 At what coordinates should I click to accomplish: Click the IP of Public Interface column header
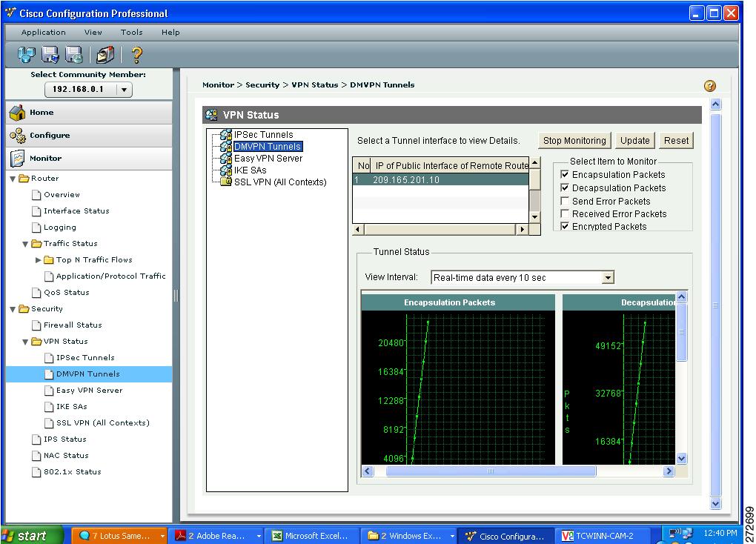(x=450, y=166)
